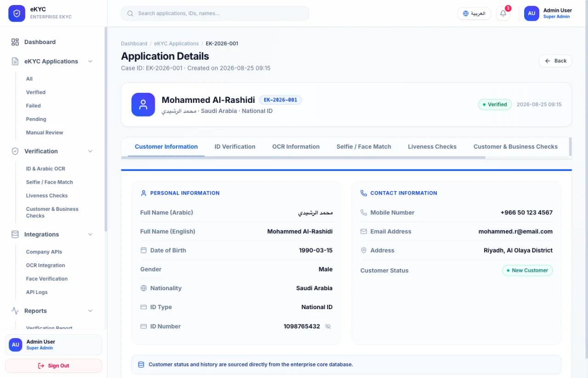Open Manual Review in sidebar
The width and height of the screenshot is (588, 378).
(x=45, y=132)
